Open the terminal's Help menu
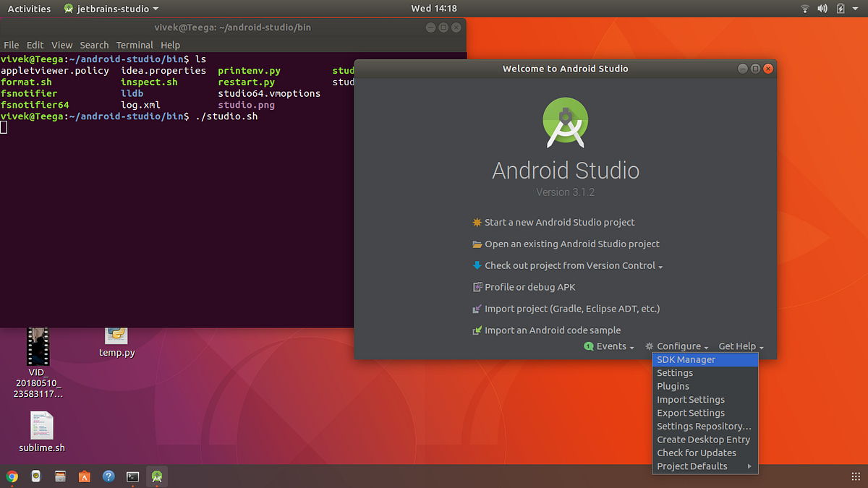Viewport: 868px width, 488px height. click(170, 45)
